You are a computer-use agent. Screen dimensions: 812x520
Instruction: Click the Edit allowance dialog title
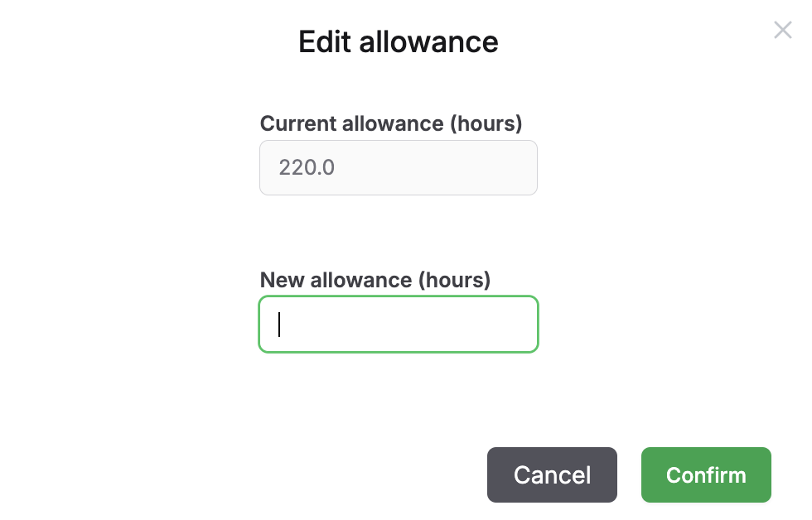(x=398, y=41)
